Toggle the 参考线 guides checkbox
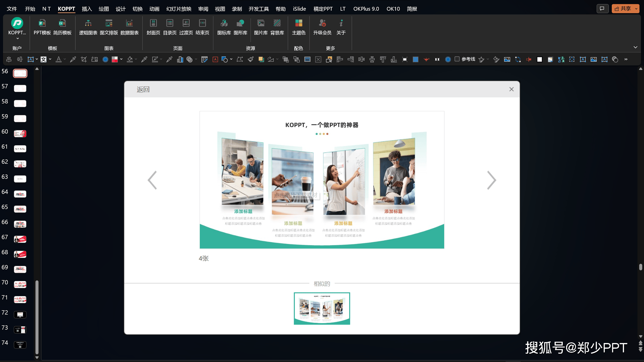Screen dimensions: 644x362 pyautogui.click(x=457, y=59)
